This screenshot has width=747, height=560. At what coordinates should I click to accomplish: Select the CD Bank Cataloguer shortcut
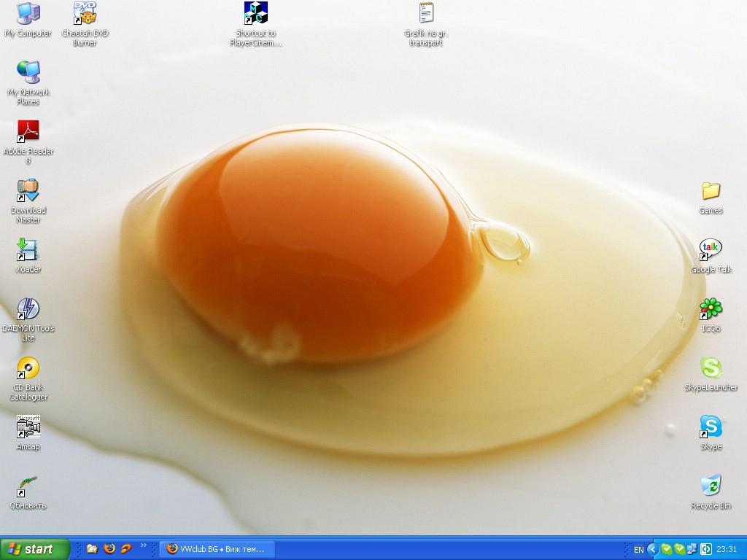pyautogui.click(x=28, y=368)
